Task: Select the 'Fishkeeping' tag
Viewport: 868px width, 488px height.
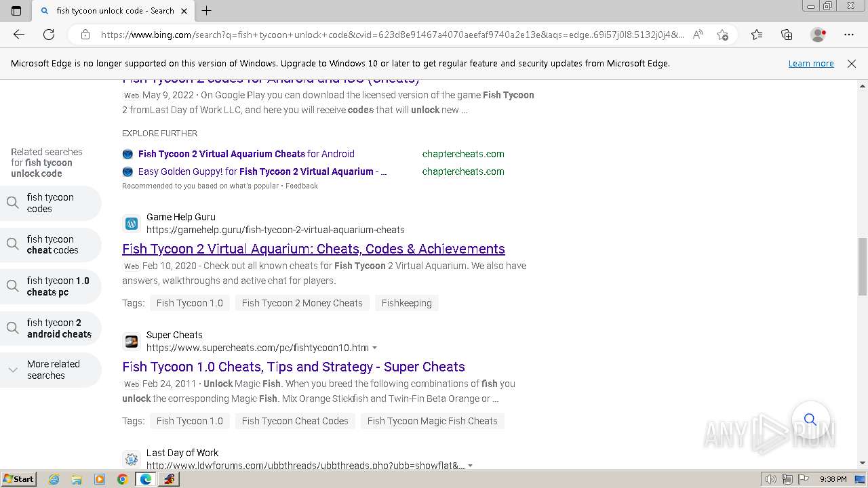Action: [407, 303]
